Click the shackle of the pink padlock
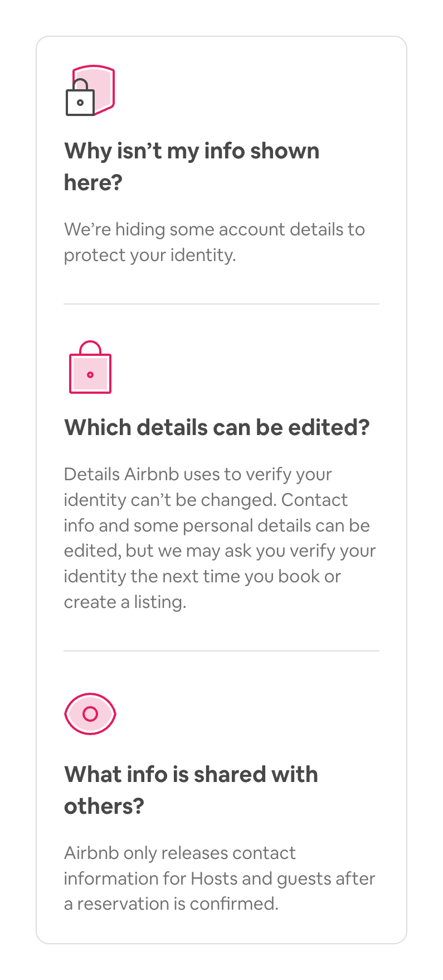The image size is (443, 980). coord(90,347)
